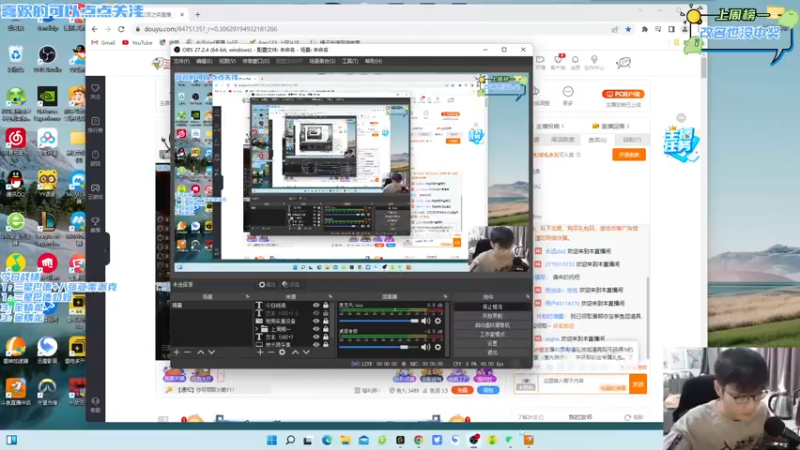This screenshot has width=800, height=450.
Task: Pop out the controls dock panel icon
Action: click(x=527, y=296)
